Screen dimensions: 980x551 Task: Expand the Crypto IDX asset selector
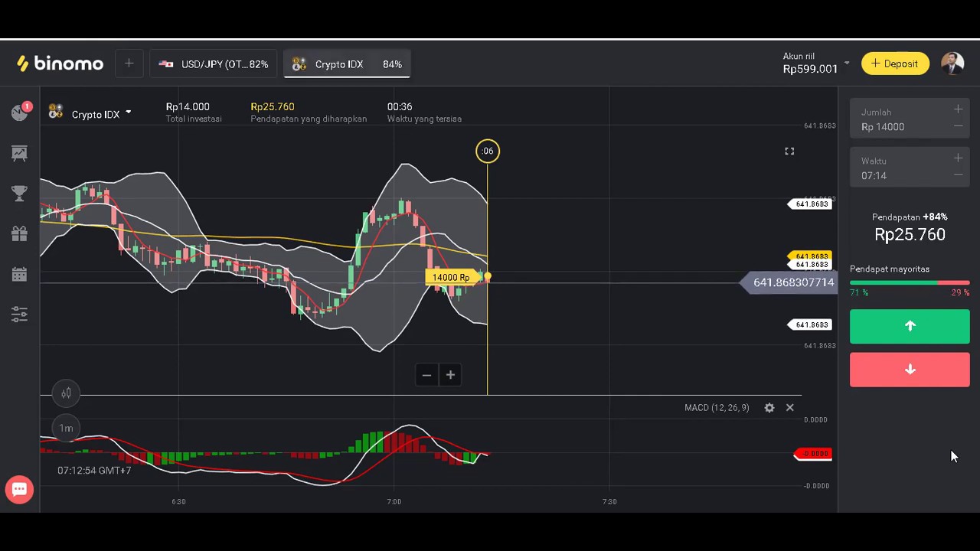coord(90,113)
